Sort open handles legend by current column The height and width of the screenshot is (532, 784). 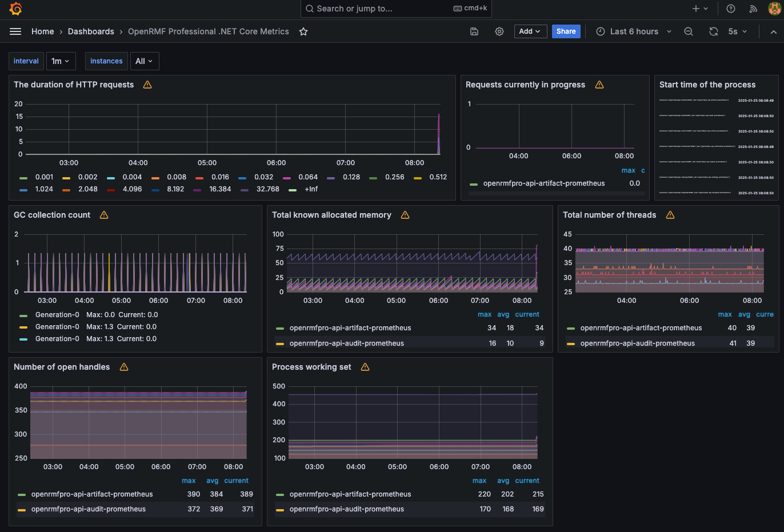click(236, 481)
